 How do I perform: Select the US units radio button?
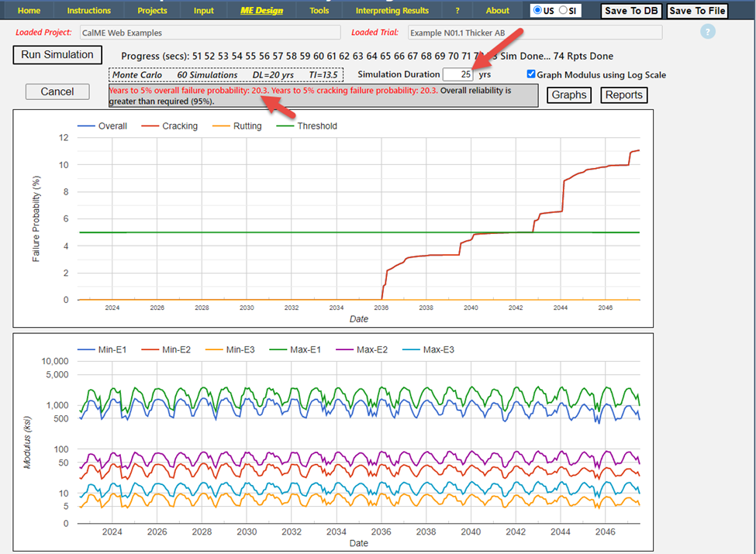coord(538,10)
